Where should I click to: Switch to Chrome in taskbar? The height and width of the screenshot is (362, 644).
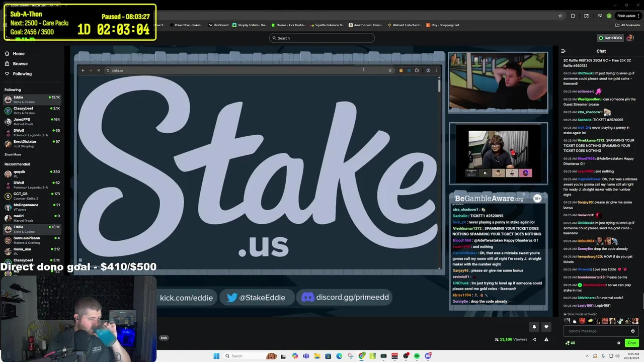click(361, 356)
